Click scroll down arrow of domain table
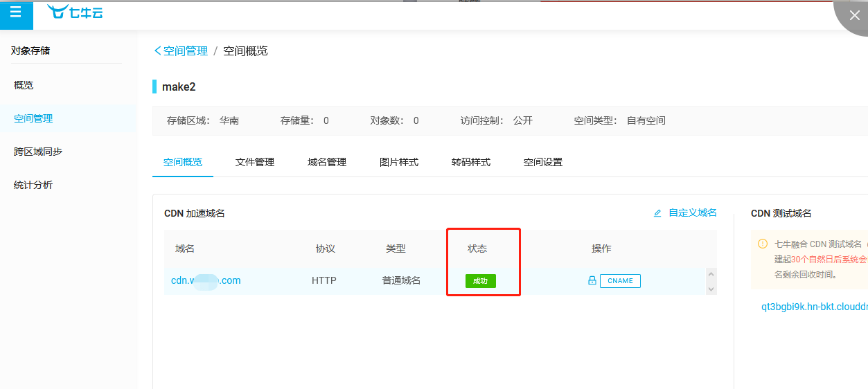 tap(711, 289)
